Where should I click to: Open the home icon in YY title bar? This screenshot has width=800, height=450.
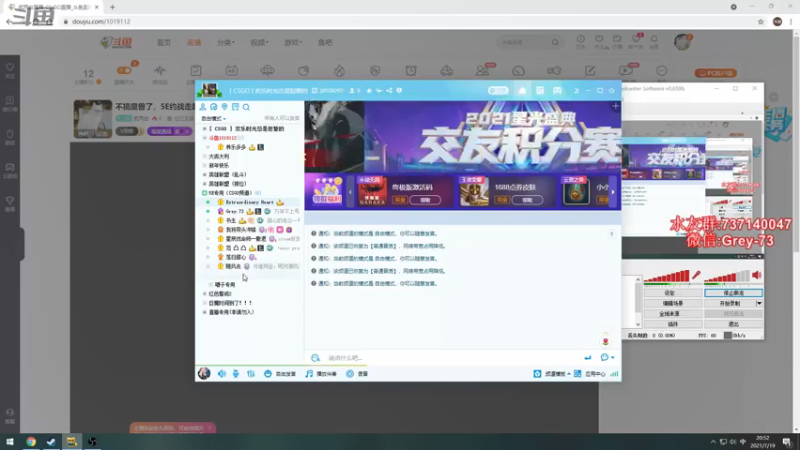click(522, 90)
